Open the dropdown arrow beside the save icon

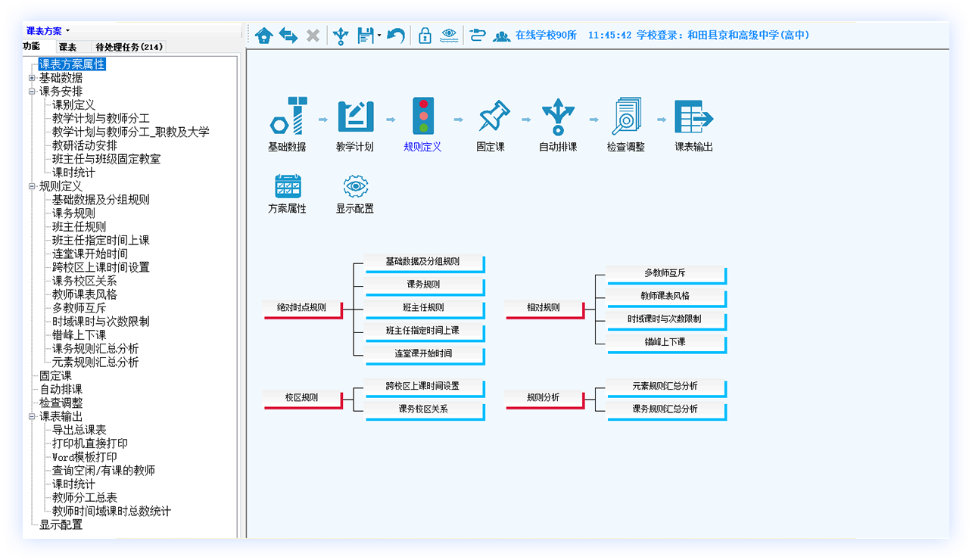[379, 36]
